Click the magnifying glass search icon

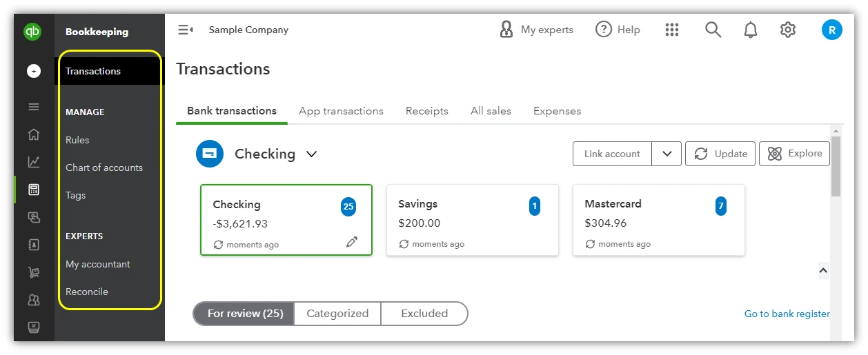coord(713,30)
